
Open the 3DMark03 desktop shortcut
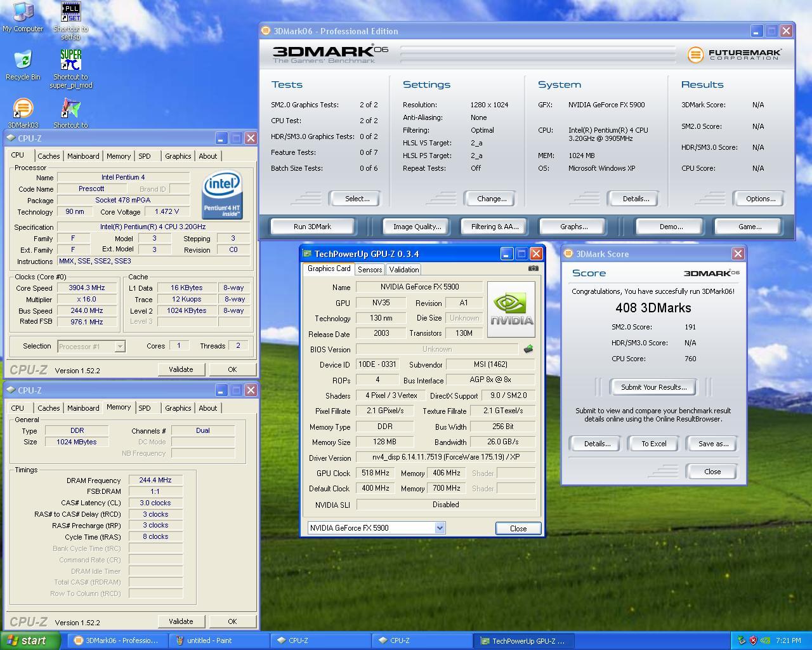point(23,114)
